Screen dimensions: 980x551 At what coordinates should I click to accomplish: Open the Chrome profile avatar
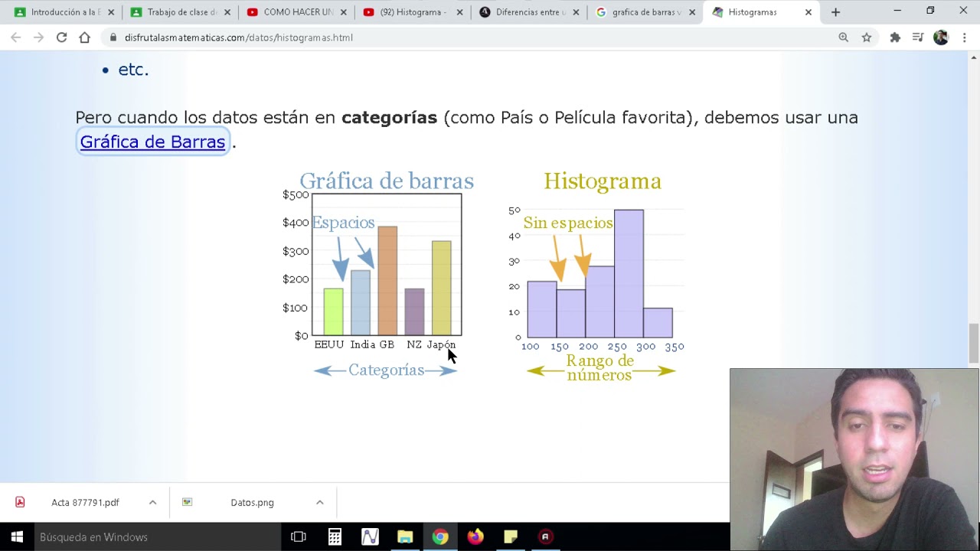[941, 37]
